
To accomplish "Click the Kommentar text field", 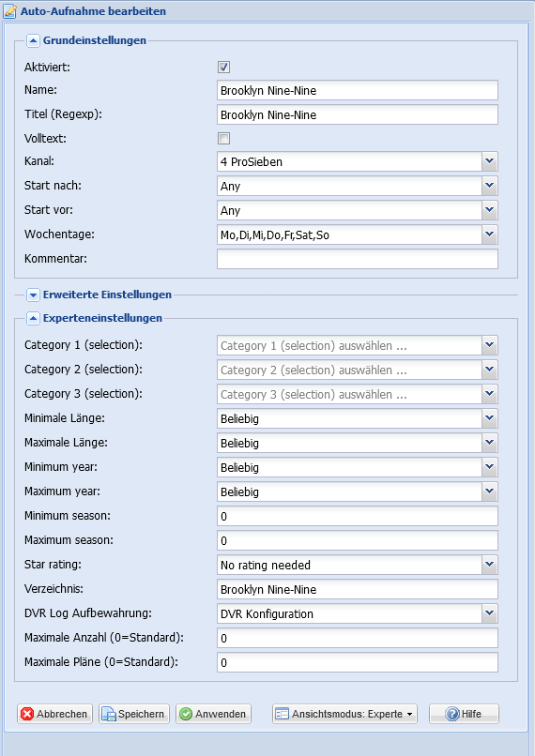I will point(358,259).
